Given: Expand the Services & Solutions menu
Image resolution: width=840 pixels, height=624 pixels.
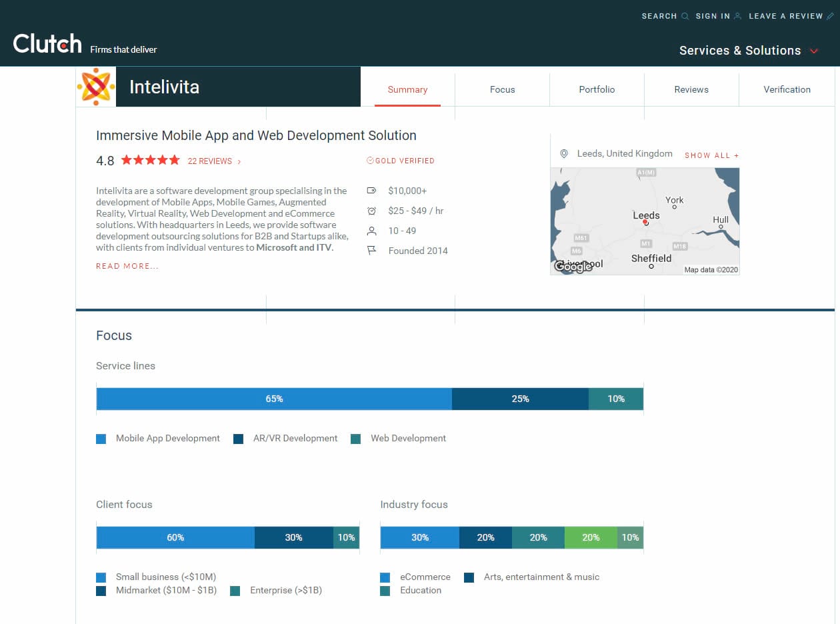Looking at the screenshot, I should (x=748, y=51).
